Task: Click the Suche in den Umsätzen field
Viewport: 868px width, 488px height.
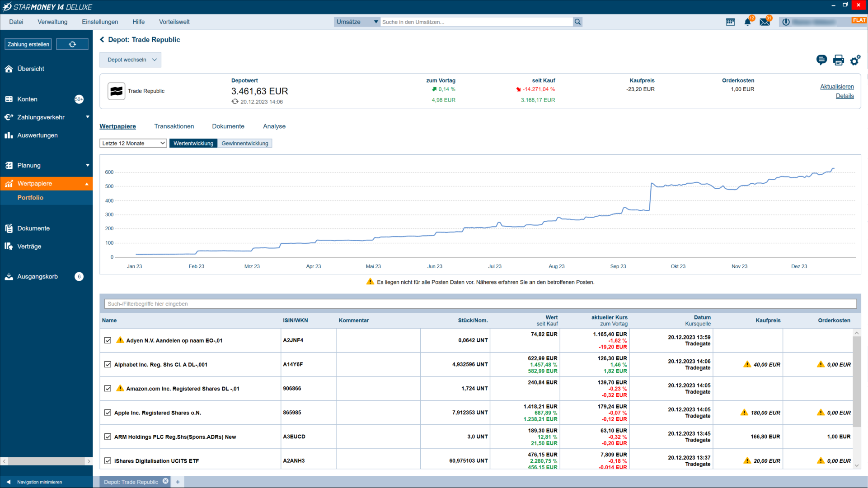Action: [x=477, y=22]
